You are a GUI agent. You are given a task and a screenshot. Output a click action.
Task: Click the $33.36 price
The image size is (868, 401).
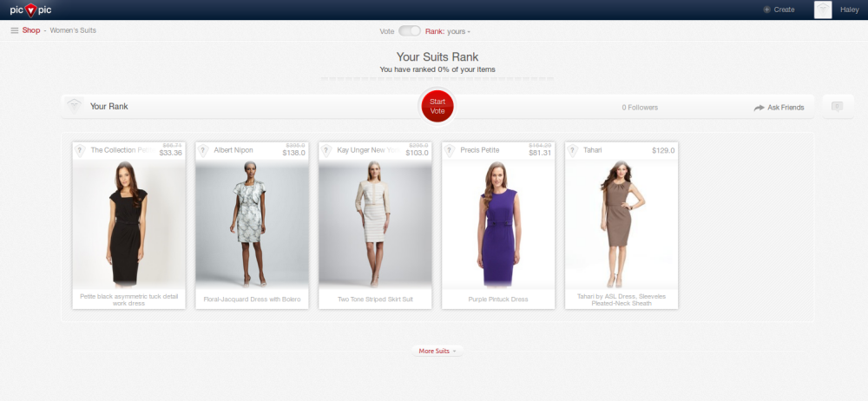click(170, 153)
